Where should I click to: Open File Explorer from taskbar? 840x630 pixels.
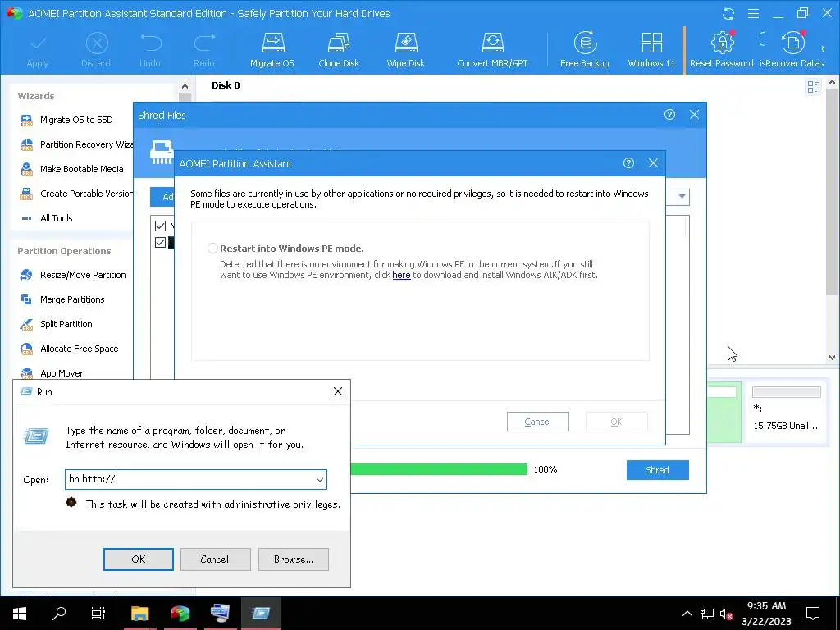139,613
